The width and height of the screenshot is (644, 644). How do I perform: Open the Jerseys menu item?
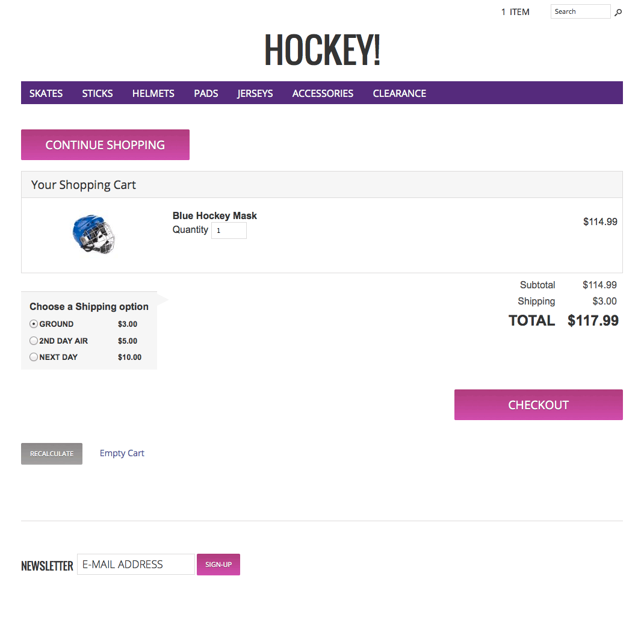(x=255, y=93)
